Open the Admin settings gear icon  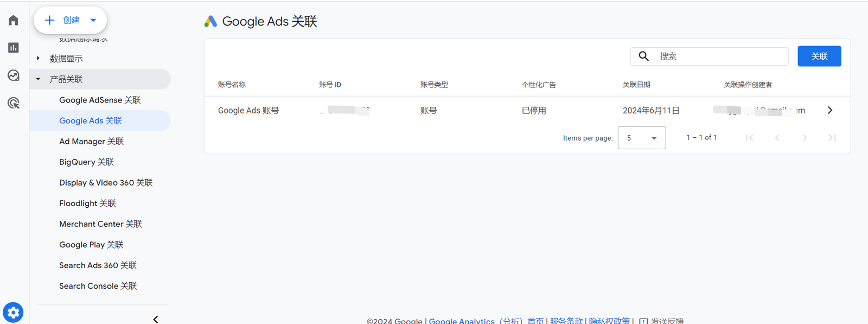pos(13,313)
